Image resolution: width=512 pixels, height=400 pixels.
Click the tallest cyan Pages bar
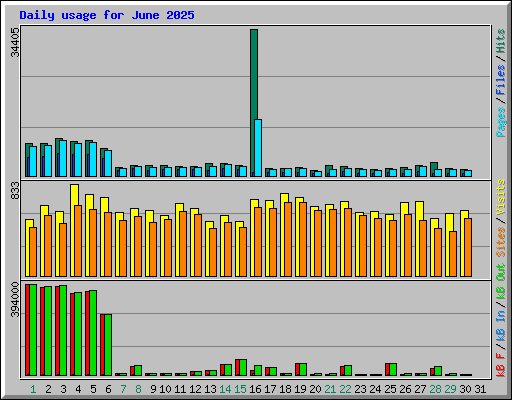pyautogui.click(x=258, y=148)
